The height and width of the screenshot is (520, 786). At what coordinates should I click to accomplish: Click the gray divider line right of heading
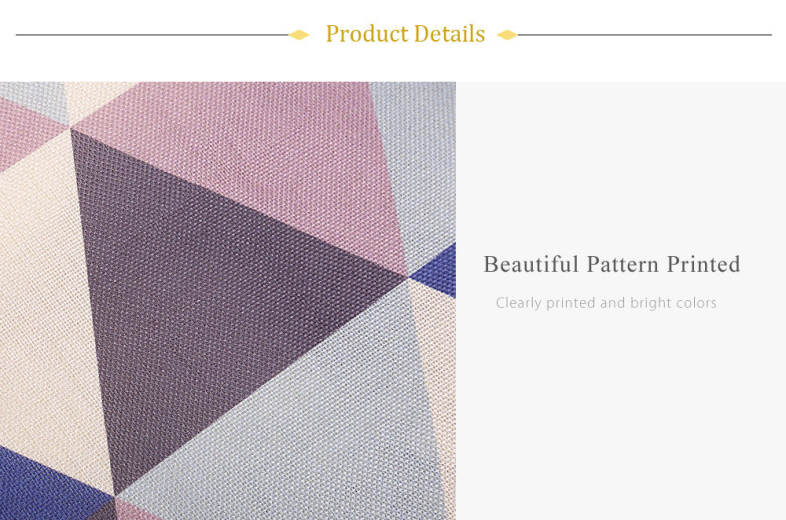(645, 35)
